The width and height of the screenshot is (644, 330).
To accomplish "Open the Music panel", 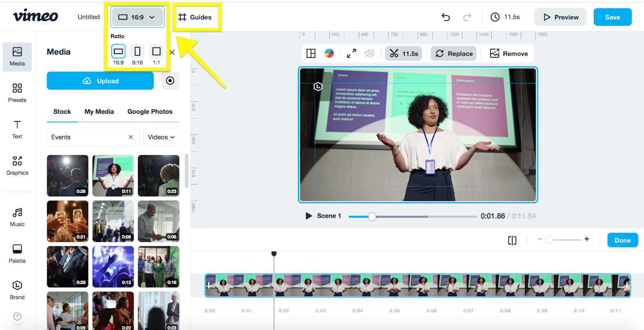I will (x=17, y=218).
